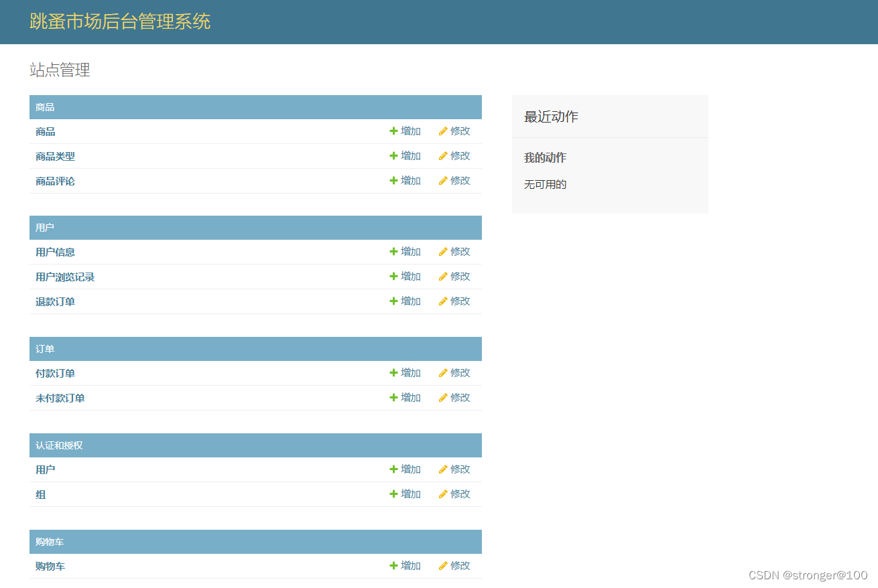878x588 pixels.
Task: Add 未付款订单 with the plus icon
Action: tap(393, 398)
